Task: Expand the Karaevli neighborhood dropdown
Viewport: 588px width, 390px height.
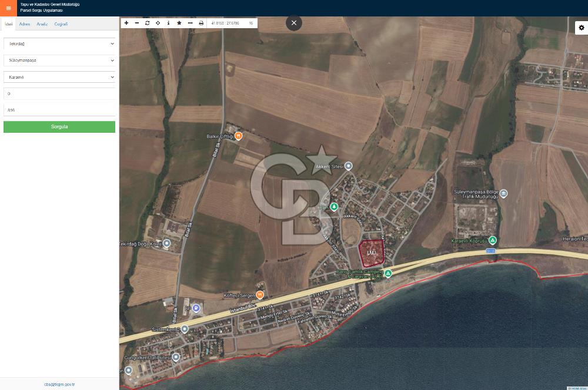Action: point(59,76)
